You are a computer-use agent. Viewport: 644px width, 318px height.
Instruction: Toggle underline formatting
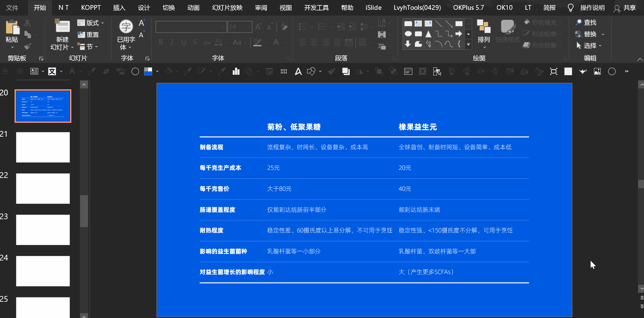coord(183,42)
